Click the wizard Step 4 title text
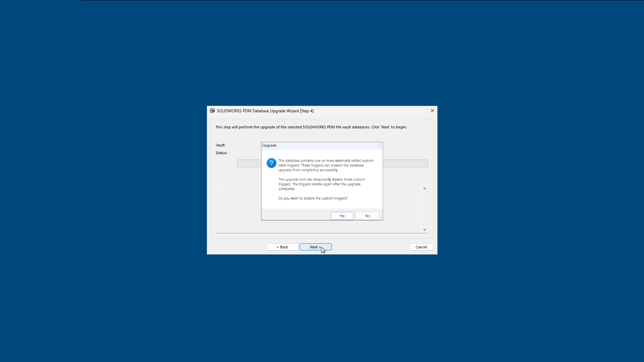The image size is (644, 362). (265, 111)
